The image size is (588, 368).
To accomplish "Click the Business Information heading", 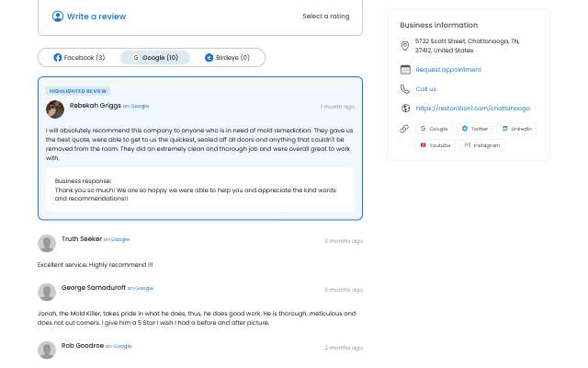I will coord(439,25).
